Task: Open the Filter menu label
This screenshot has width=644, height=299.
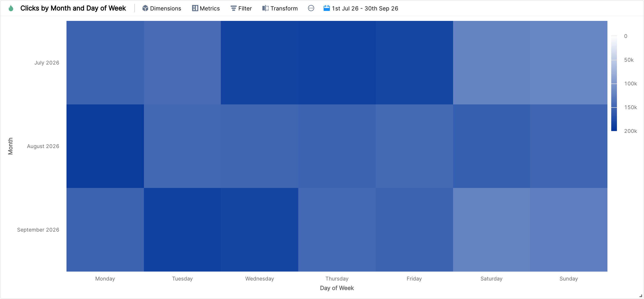Action: point(245,9)
